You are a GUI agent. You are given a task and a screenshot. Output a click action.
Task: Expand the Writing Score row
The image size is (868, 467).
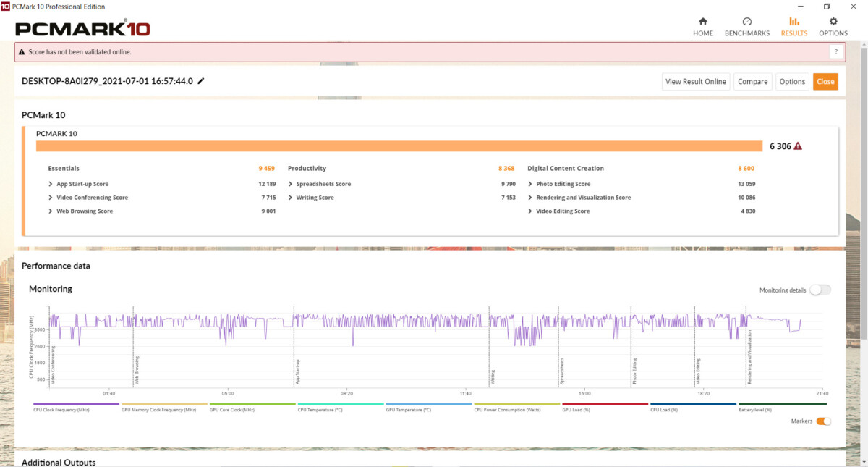click(291, 198)
